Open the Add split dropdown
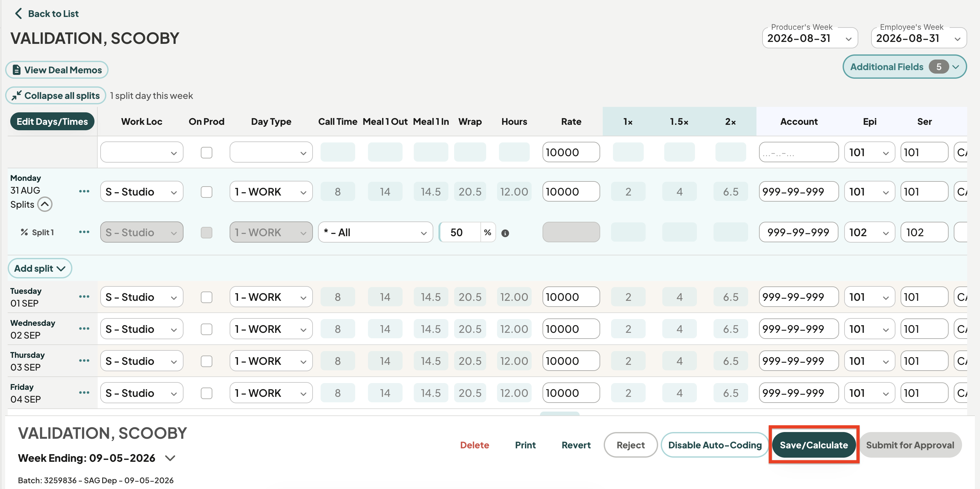Viewport: 980px width, 489px height. click(40, 268)
